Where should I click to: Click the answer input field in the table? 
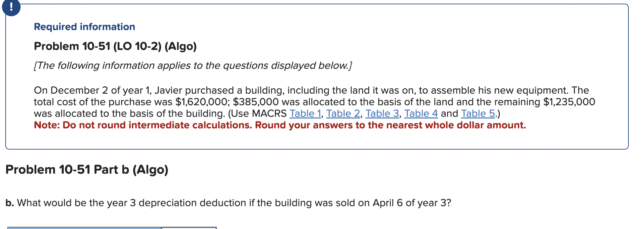(189, 227)
